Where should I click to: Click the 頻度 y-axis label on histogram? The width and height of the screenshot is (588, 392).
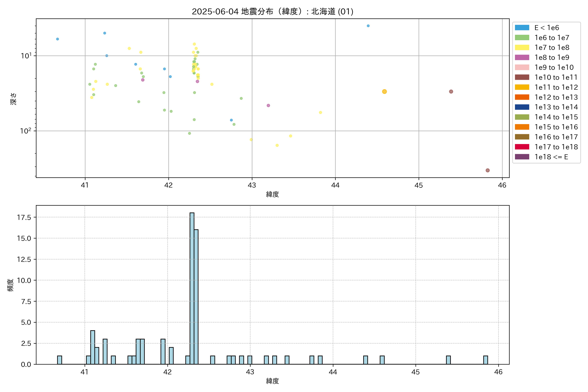click(x=10, y=285)
